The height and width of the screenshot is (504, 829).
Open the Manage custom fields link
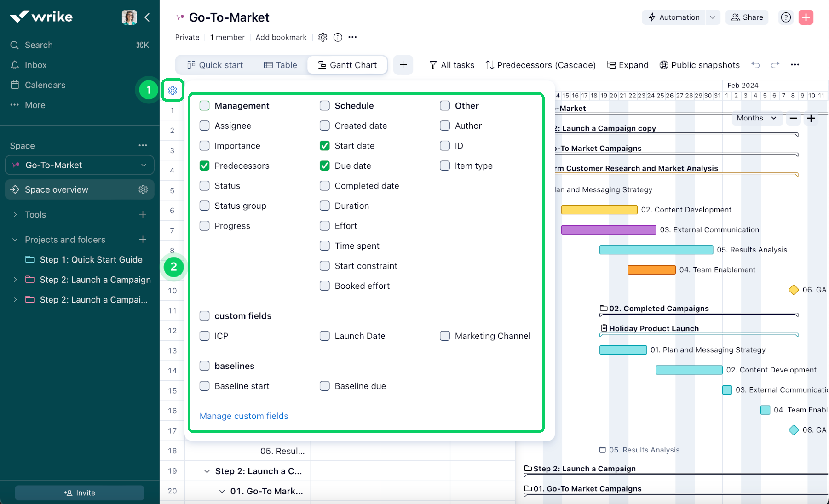(x=243, y=416)
